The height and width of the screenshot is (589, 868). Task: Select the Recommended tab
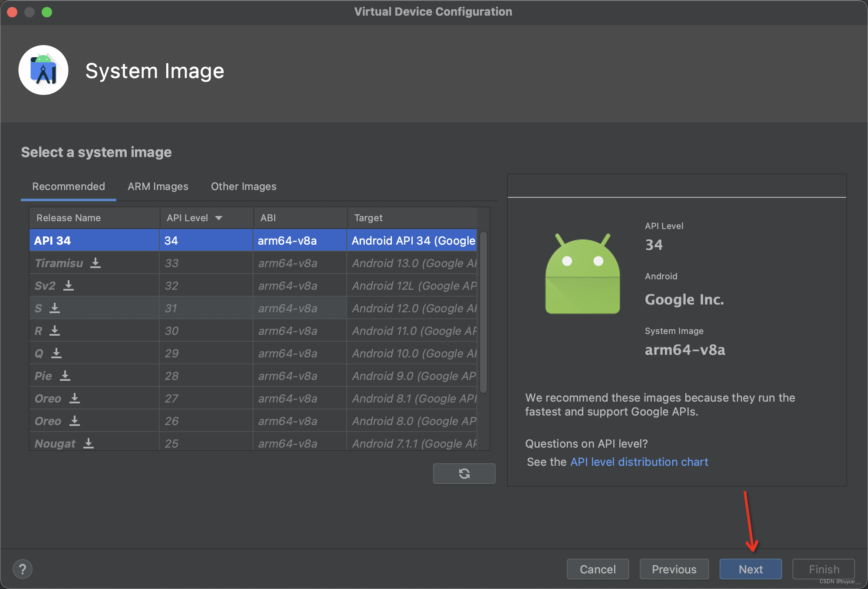(69, 187)
